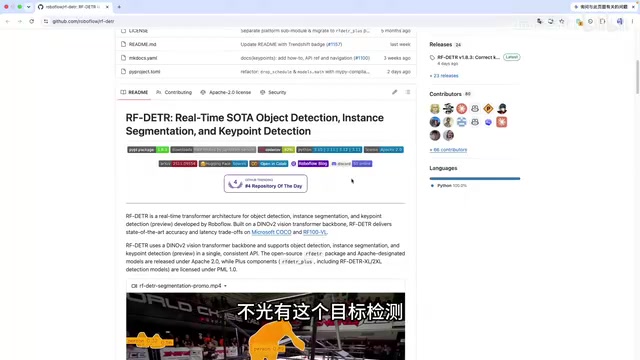This screenshot has width=640, height=360.
Task: Click the translate page icon in address bar
Action: point(540,21)
